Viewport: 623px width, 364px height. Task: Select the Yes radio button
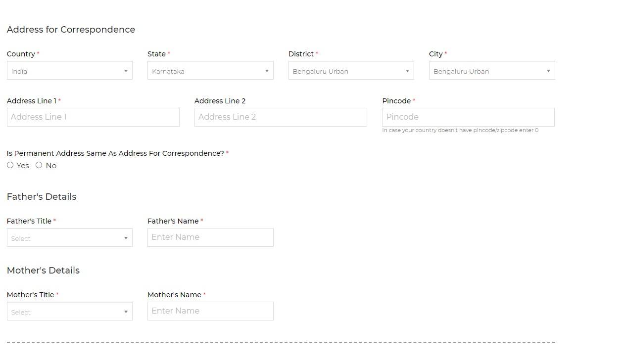pos(10,165)
